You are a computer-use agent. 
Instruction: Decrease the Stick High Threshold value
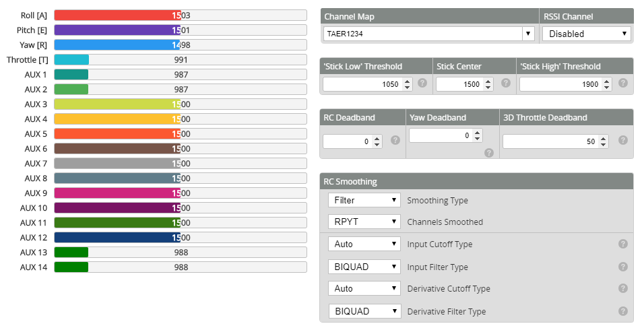[x=607, y=87]
